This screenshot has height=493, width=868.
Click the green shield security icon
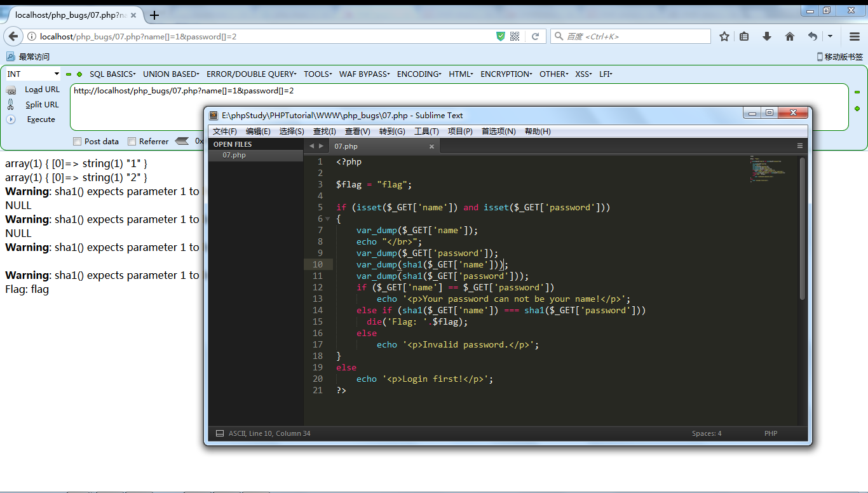coord(501,36)
